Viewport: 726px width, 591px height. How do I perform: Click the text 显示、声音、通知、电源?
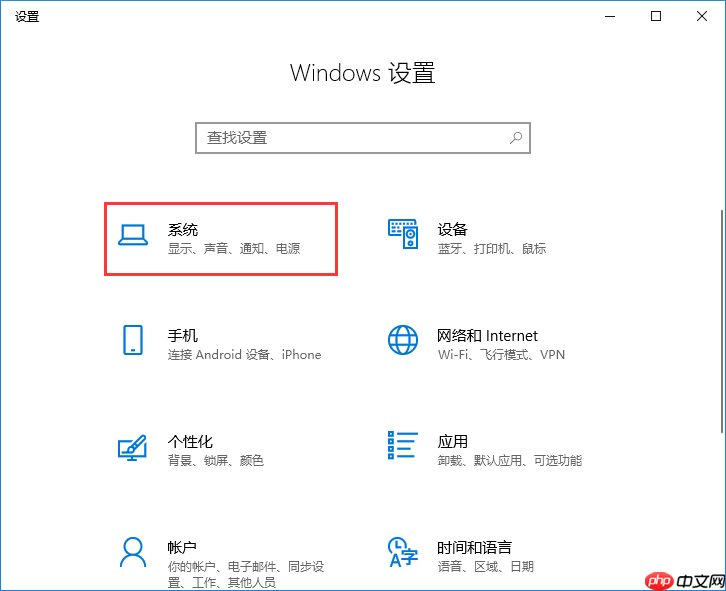tap(234, 249)
